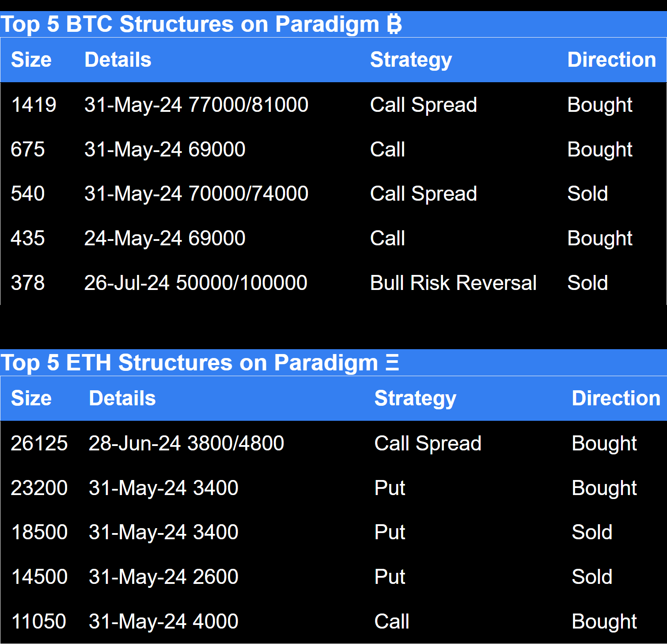
Task: Select the BTC table Strategy column header
Action: click(x=411, y=60)
